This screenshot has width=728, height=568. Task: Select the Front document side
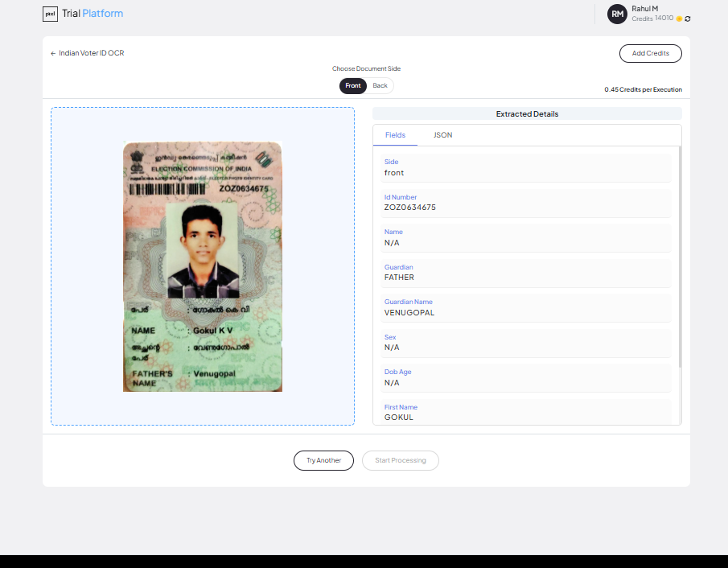(x=352, y=85)
